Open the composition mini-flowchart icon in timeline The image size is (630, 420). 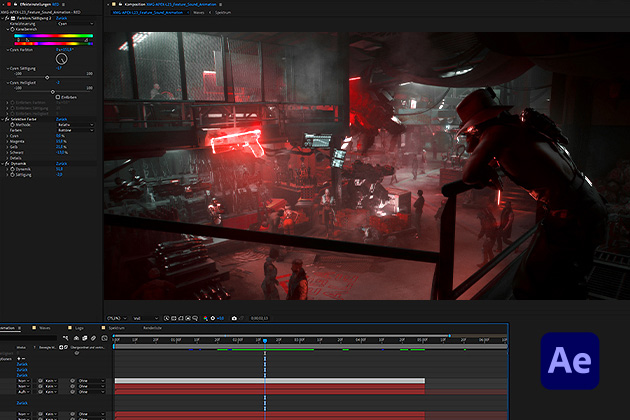[65, 338]
